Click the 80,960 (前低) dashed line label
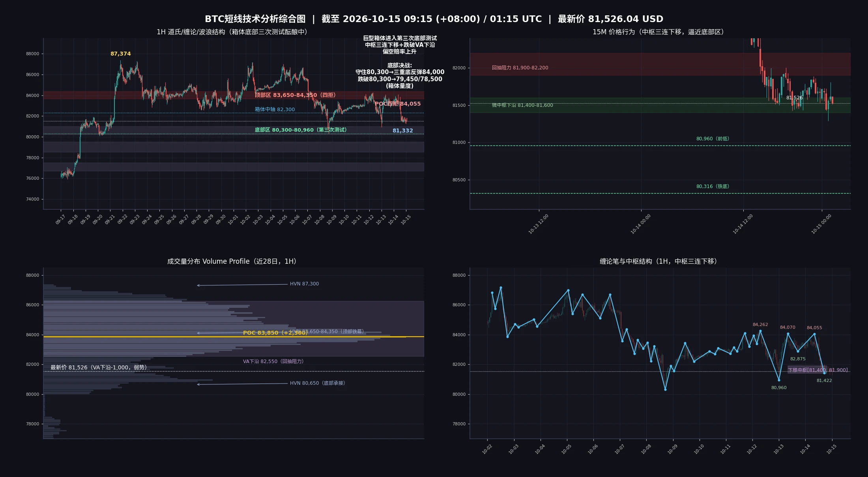This screenshot has width=868, height=477. 713,139
